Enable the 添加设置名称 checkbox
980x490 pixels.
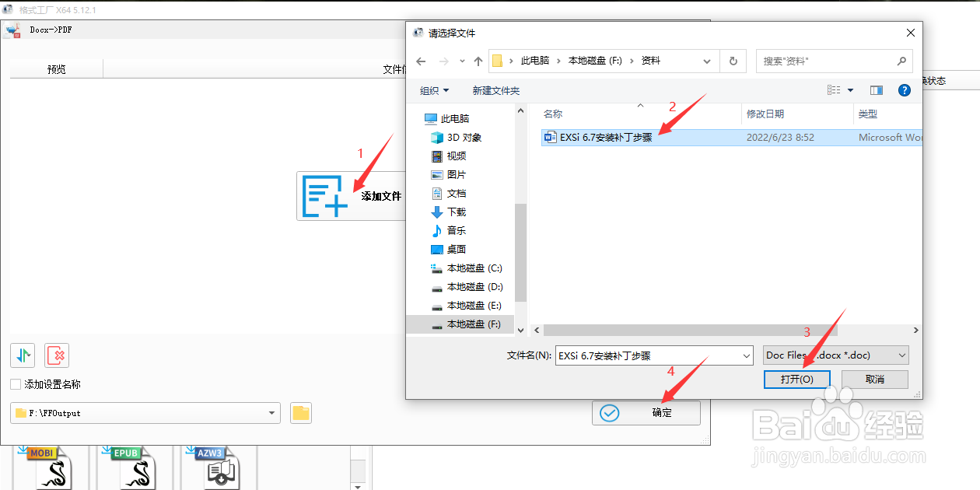tap(16, 384)
